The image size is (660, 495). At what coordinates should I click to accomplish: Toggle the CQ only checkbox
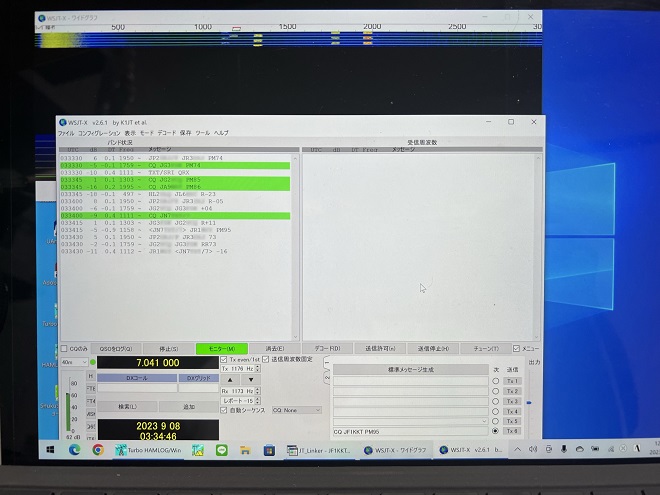pos(64,349)
